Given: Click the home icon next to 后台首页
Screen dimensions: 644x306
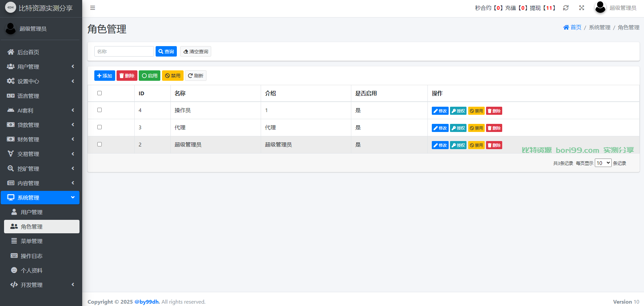Looking at the screenshot, I should click(x=11, y=52).
